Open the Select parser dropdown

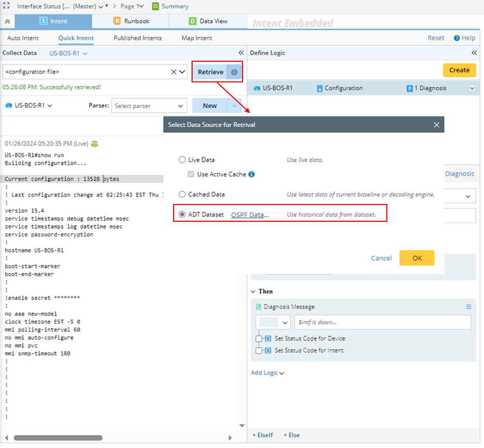point(149,106)
